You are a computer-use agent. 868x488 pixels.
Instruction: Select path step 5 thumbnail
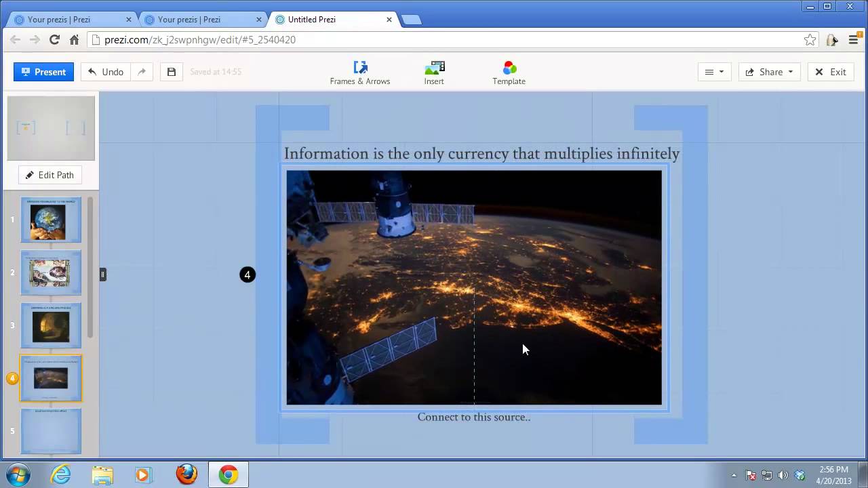51,431
